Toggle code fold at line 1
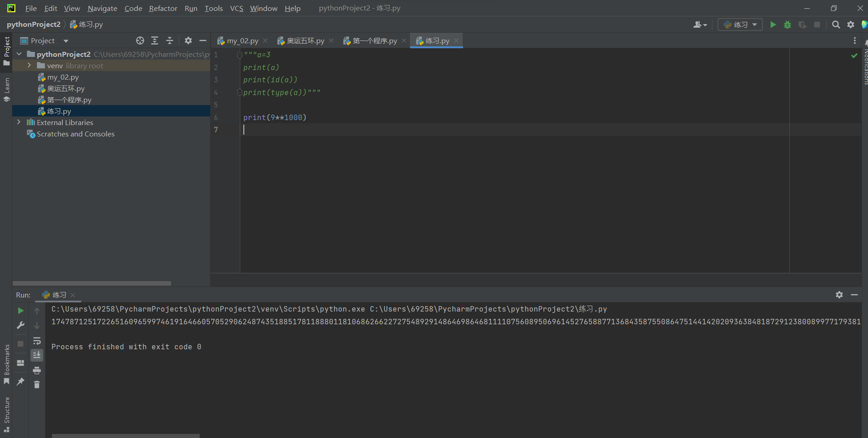868x438 pixels. coord(240,55)
